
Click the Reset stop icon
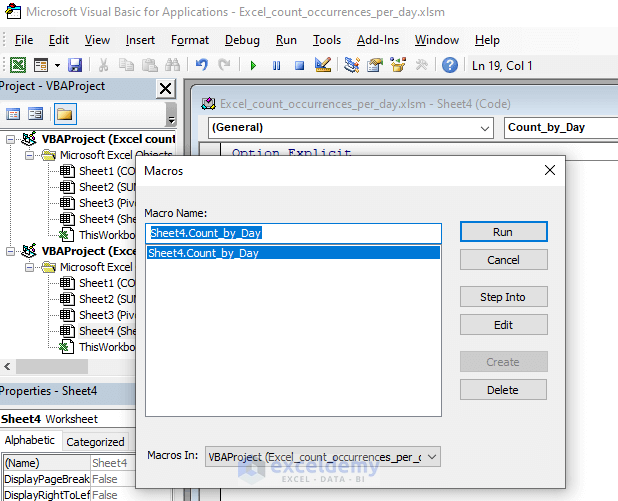click(x=300, y=65)
